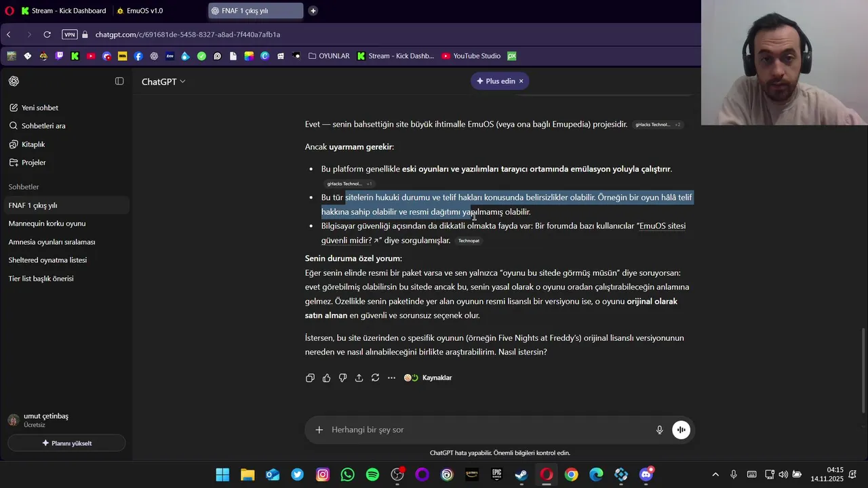Start voice mode with waveform button
Image resolution: width=868 pixels, height=488 pixels.
click(x=681, y=430)
